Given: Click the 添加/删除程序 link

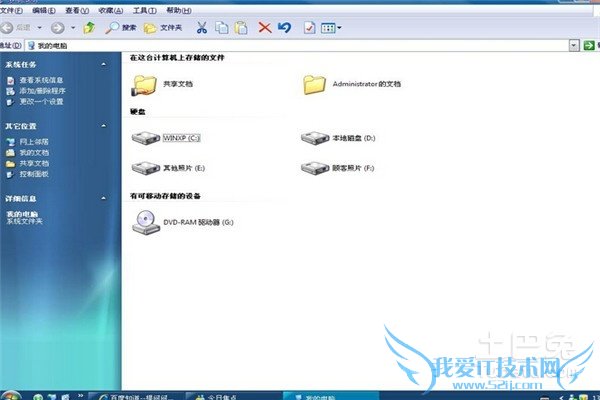Looking at the screenshot, I should tap(42, 91).
